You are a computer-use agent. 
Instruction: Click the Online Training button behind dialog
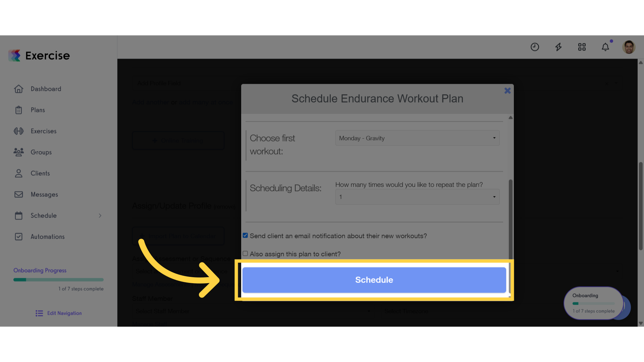[178, 140]
